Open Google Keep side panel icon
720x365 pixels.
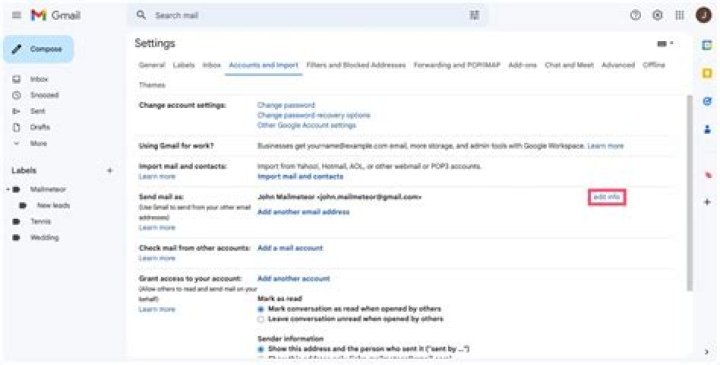tap(707, 73)
